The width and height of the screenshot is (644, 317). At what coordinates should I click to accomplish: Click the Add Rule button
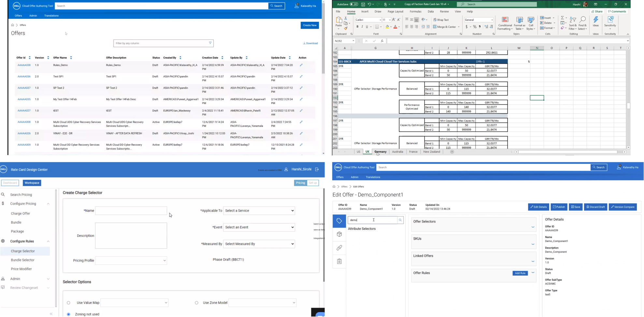click(520, 273)
